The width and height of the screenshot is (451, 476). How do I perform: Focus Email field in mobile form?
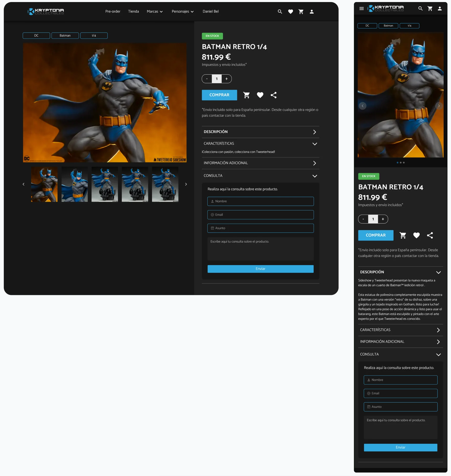click(x=400, y=394)
